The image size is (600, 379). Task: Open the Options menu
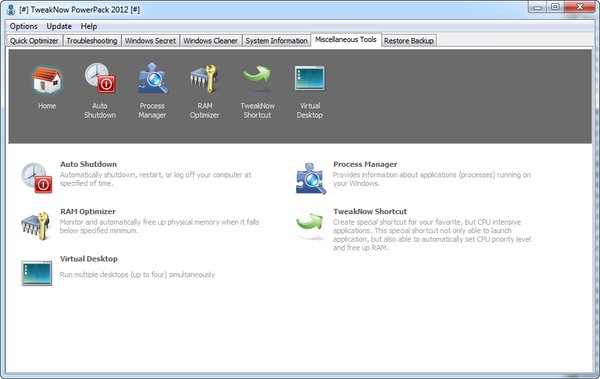coord(24,26)
